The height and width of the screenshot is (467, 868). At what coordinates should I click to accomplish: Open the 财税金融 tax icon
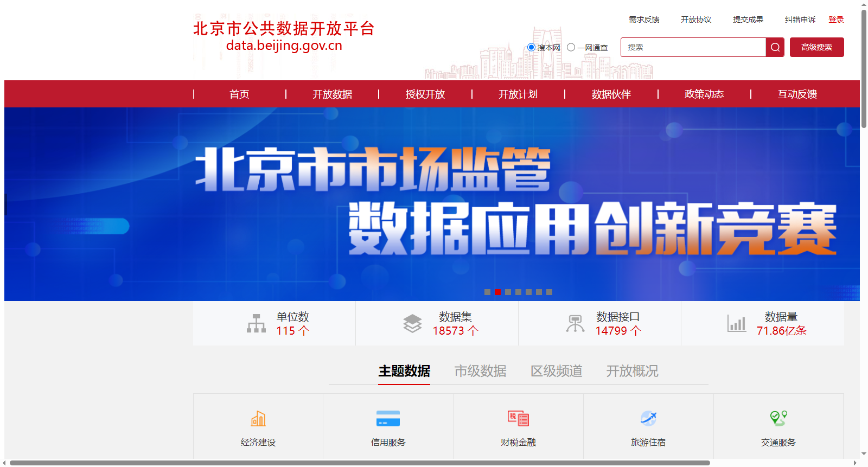coord(518,418)
